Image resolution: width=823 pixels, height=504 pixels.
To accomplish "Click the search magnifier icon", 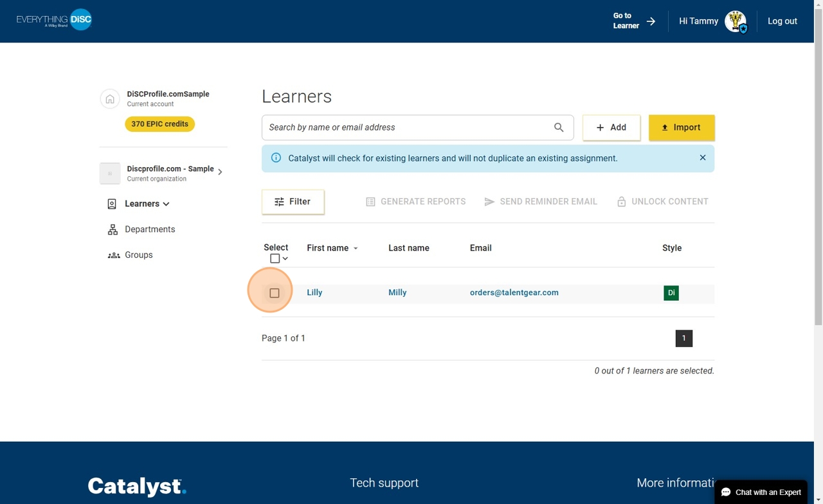I will point(559,127).
